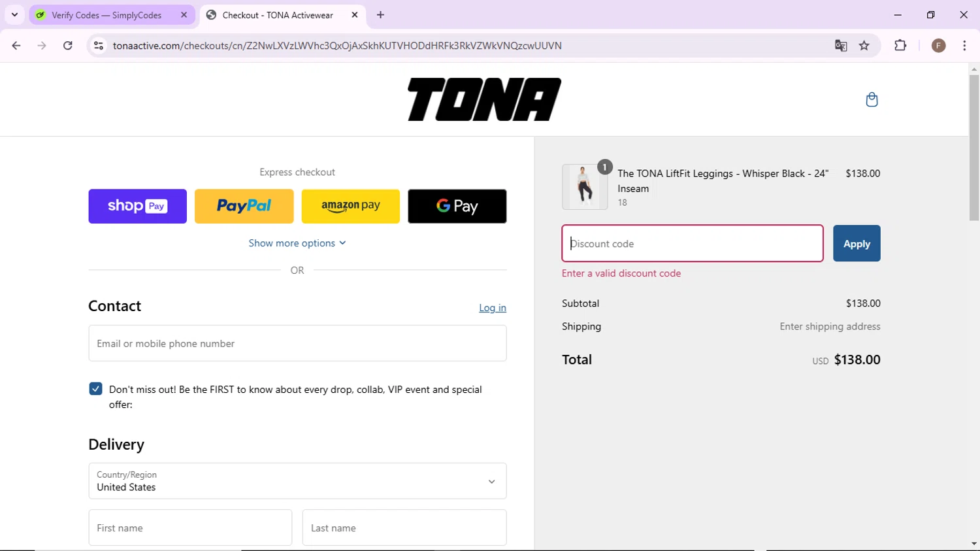Screen dimensions: 980x551
Task: Choose Google Pay express checkout
Action: (x=457, y=207)
